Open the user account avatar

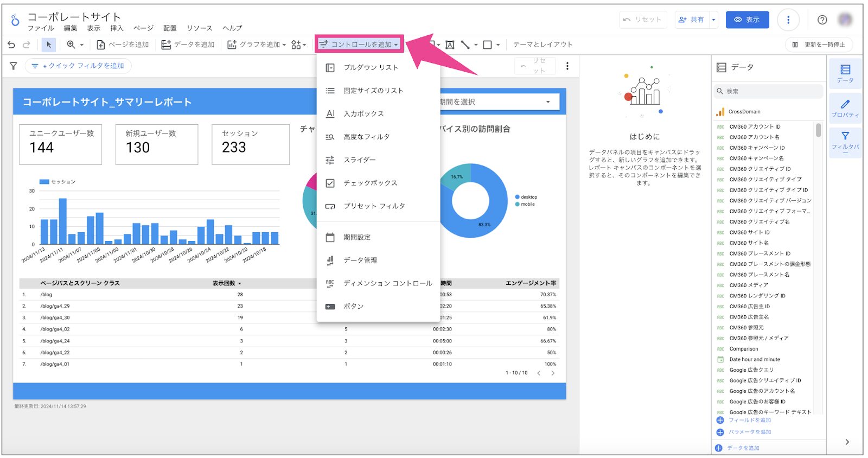pos(845,20)
